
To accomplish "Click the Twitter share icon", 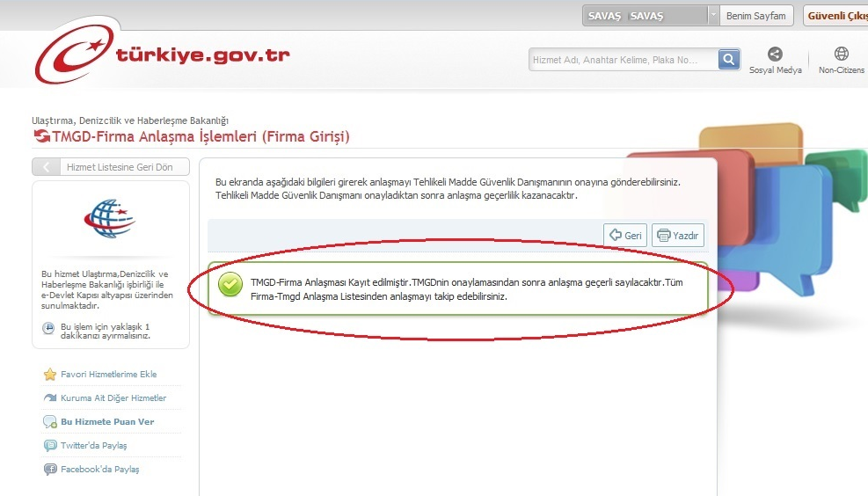I will coord(50,446).
